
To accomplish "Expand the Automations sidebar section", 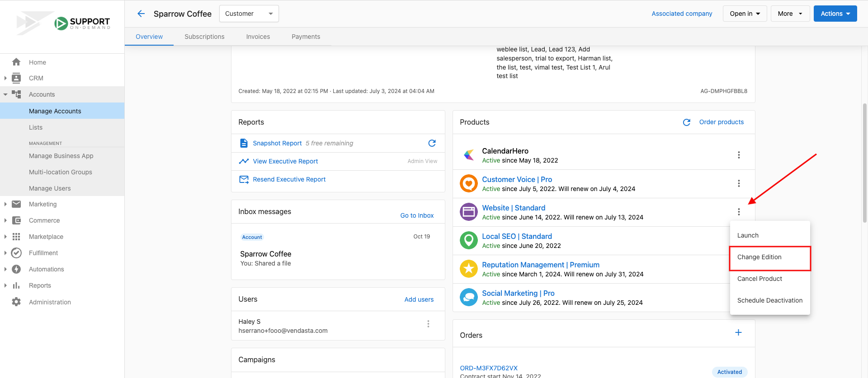I will (5, 269).
